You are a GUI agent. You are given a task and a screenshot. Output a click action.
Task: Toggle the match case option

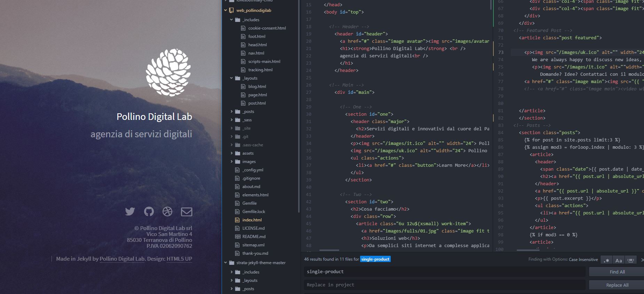tap(618, 260)
